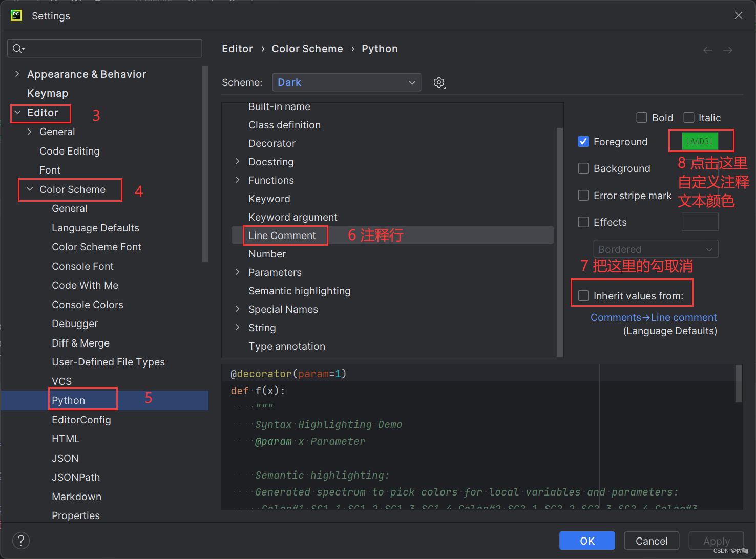
Task: Expand the String attribute group
Action: 238,328
